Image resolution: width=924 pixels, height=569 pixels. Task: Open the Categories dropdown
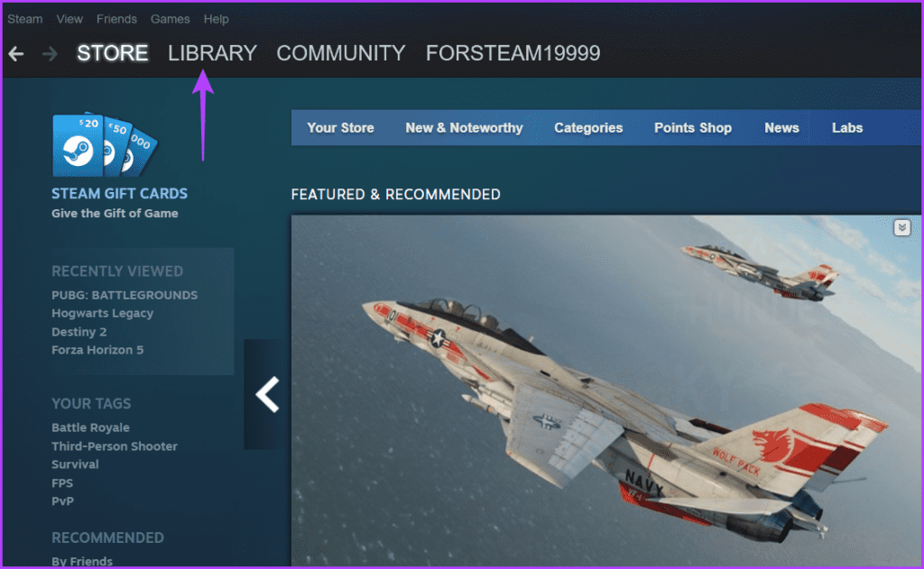pyautogui.click(x=588, y=128)
